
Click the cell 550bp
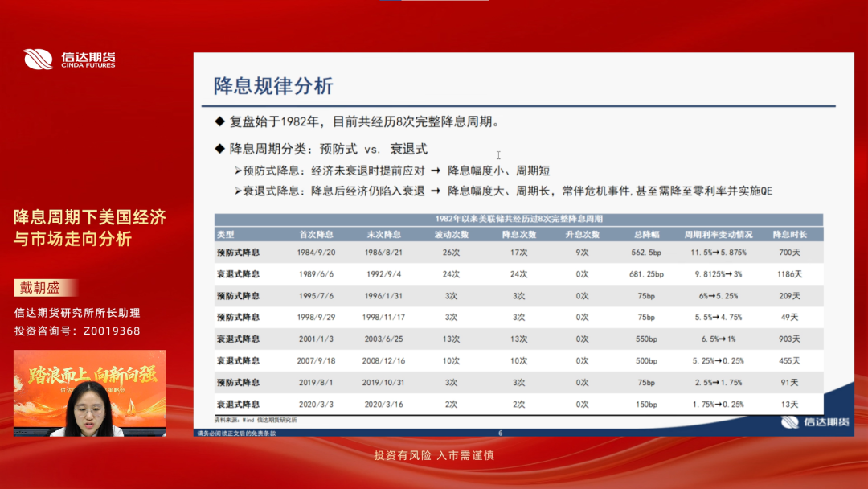646,339
